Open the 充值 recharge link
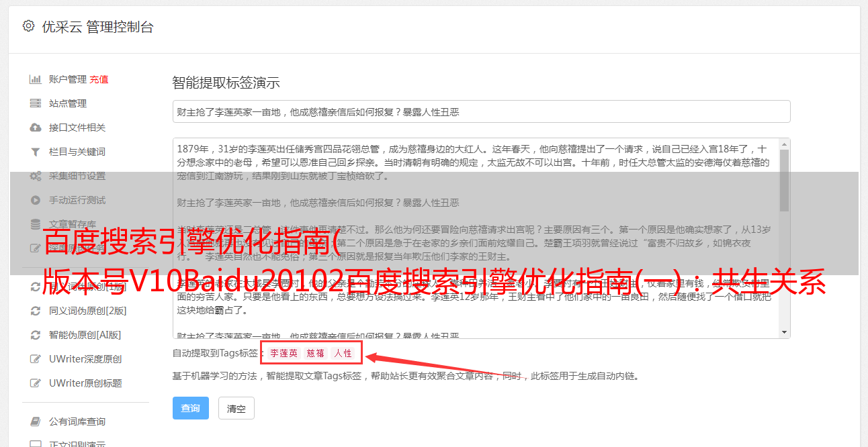The height and width of the screenshot is (447, 868). point(99,79)
